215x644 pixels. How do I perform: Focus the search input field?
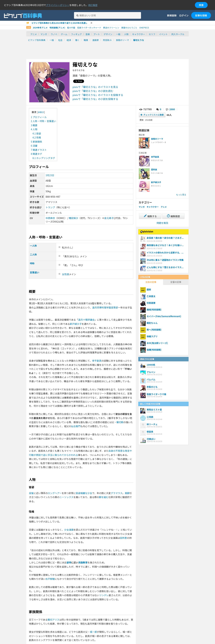click(x=107, y=16)
